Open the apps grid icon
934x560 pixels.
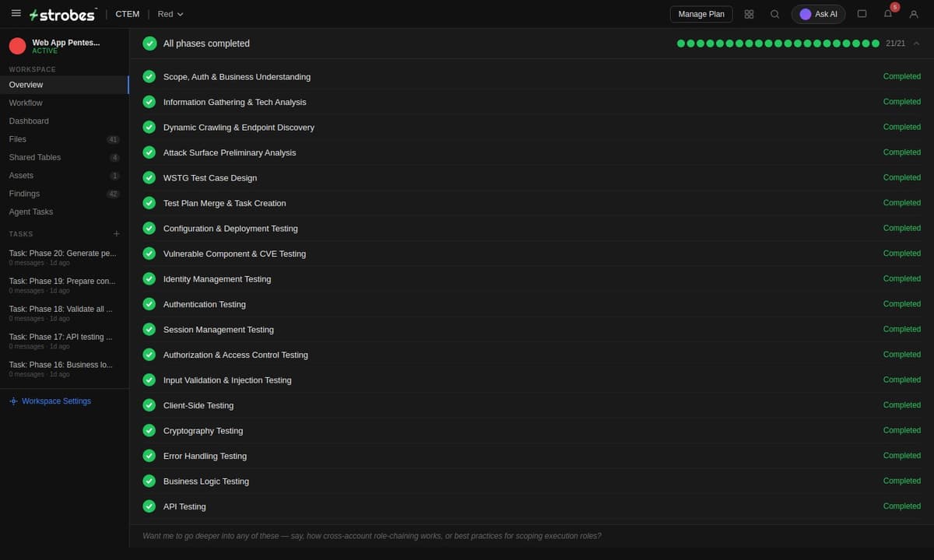749,14
